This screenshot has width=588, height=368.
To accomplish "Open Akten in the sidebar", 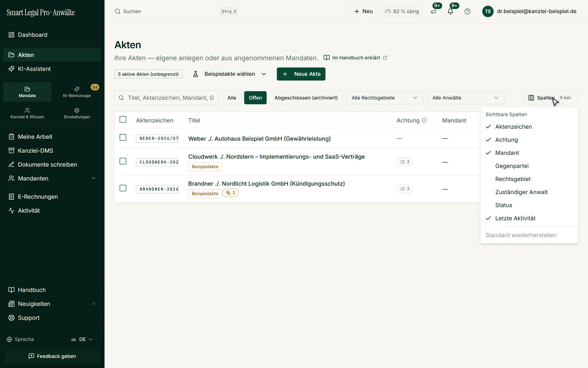I will (52, 55).
